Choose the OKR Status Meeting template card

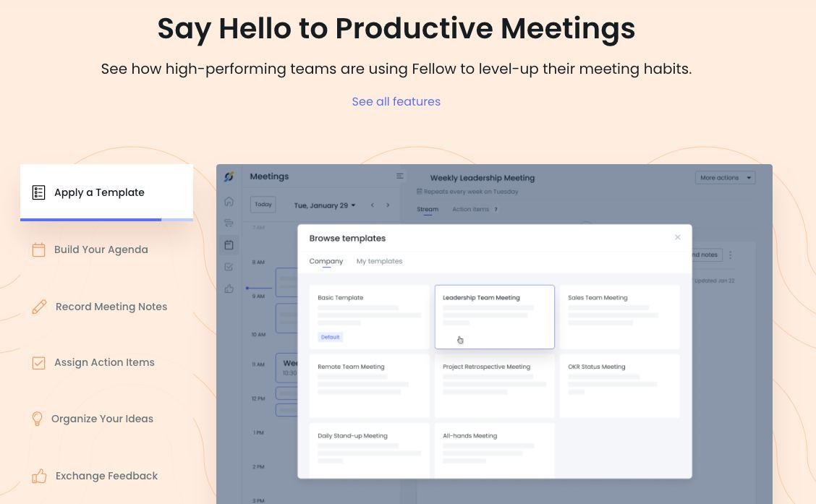[x=620, y=386]
